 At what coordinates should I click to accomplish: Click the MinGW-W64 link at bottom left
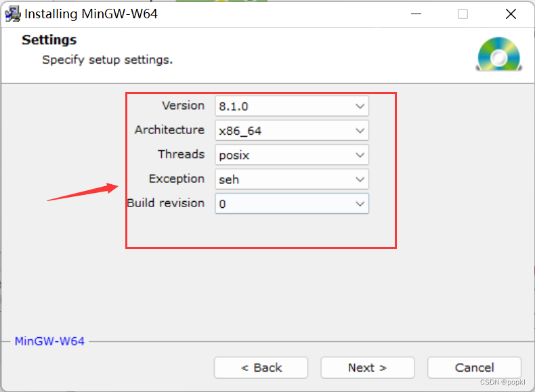click(x=49, y=341)
